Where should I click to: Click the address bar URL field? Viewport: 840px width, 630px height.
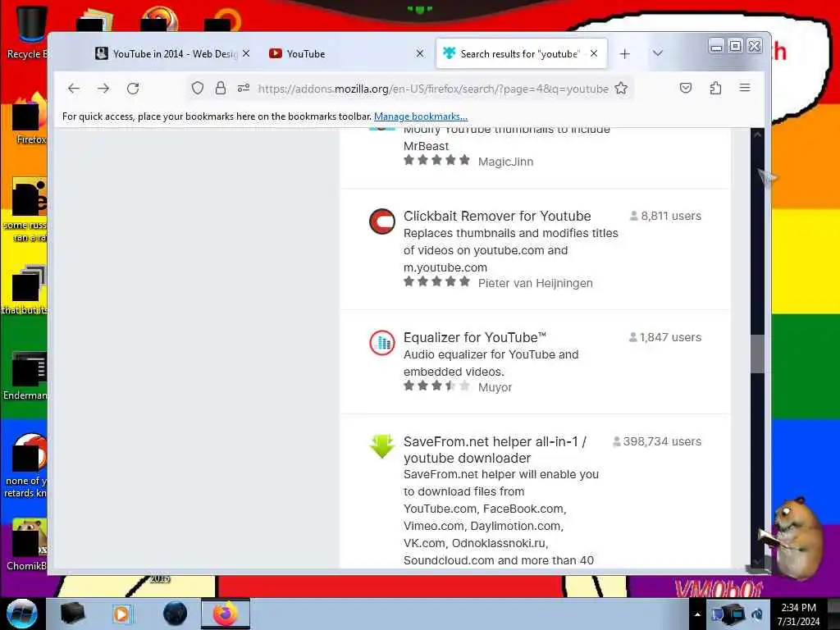click(433, 89)
